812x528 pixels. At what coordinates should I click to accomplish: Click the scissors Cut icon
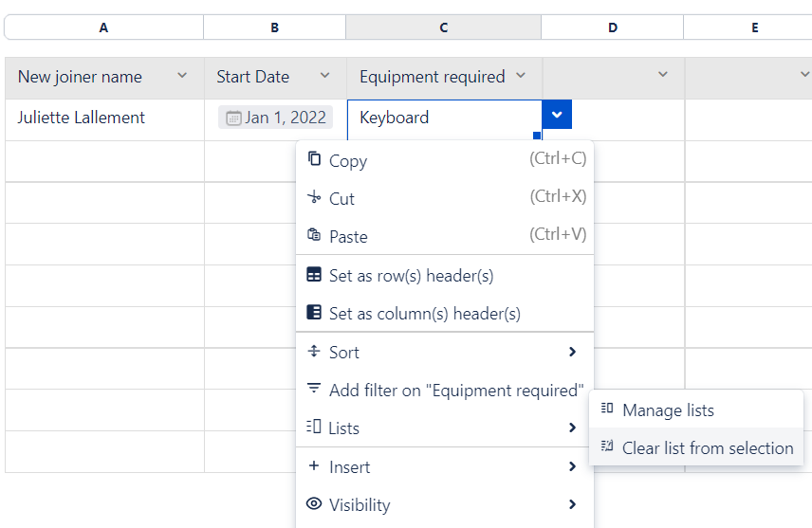click(314, 198)
